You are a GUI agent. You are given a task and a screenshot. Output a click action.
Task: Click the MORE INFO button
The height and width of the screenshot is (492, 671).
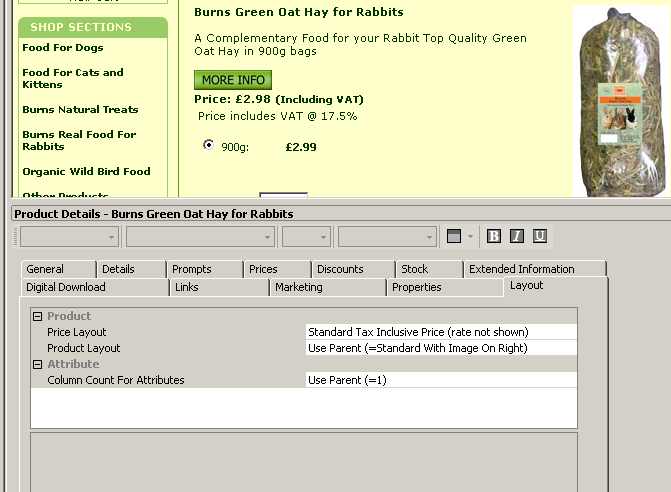tap(232, 80)
